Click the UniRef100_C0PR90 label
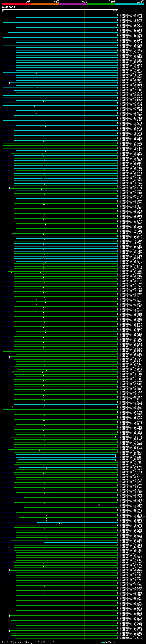146x644 pixels. [131, 191]
